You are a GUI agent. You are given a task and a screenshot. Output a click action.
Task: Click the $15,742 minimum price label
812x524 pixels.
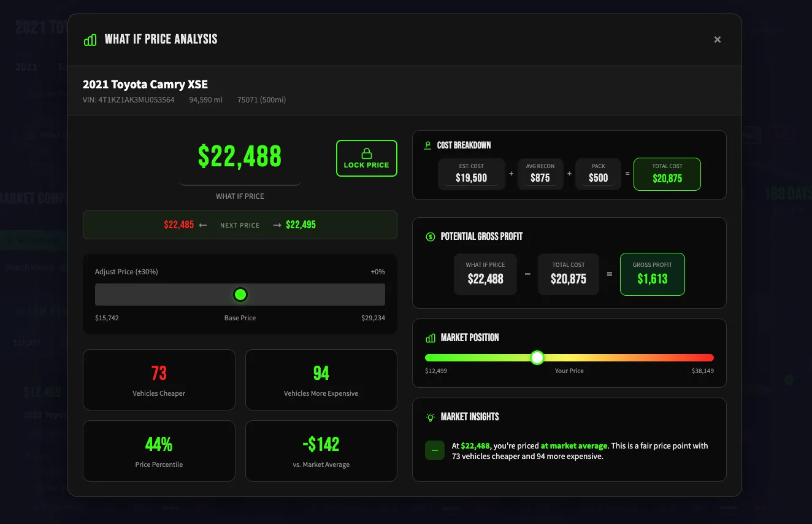pyautogui.click(x=107, y=318)
